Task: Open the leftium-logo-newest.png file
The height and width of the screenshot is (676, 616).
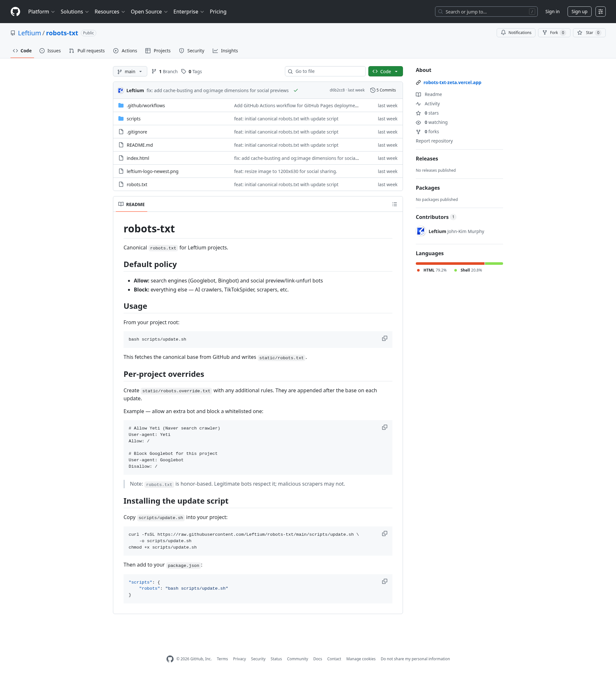Action: pos(152,171)
